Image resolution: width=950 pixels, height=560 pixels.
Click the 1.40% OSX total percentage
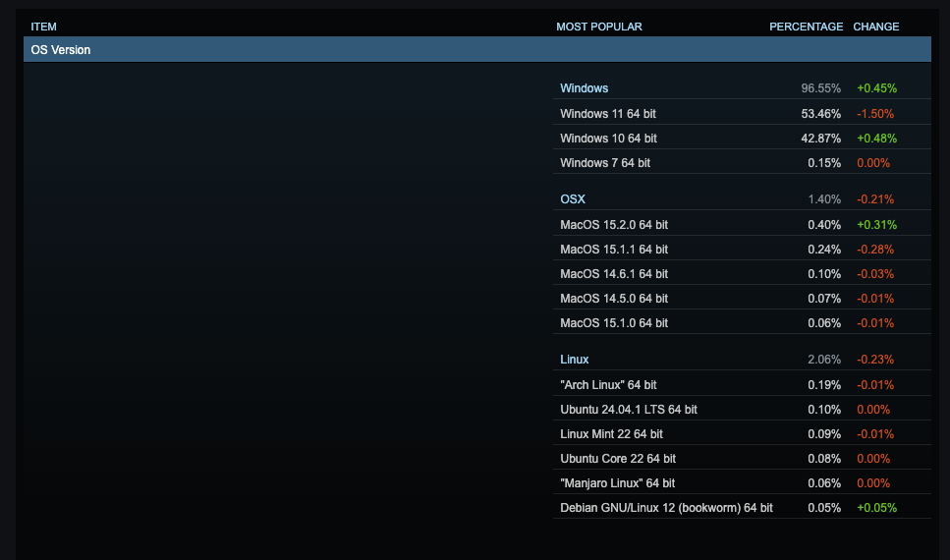coord(824,199)
